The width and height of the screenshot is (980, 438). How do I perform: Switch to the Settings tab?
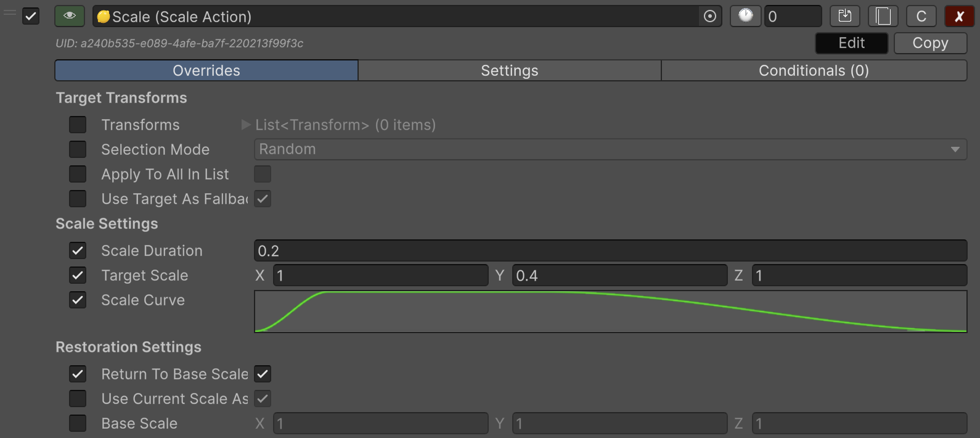[509, 70]
